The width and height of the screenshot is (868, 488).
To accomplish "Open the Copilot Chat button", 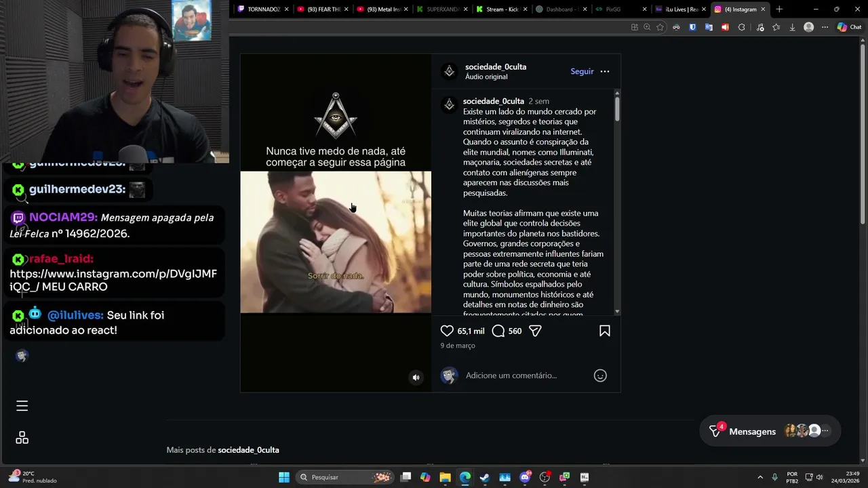I will pos(849,27).
